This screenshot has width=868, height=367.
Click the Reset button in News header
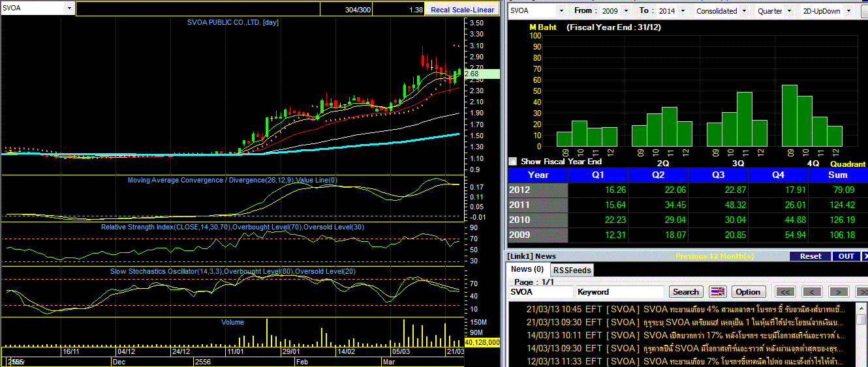[811, 256]
